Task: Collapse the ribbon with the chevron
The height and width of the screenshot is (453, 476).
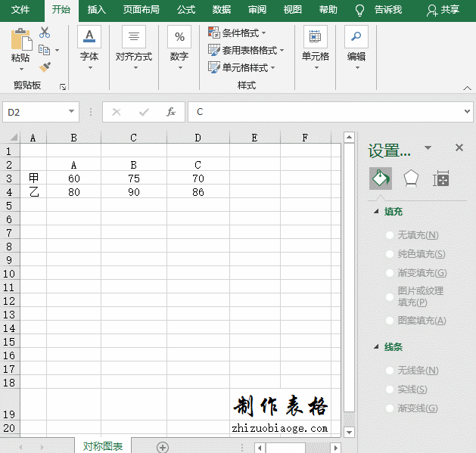Action: tap(468, 88)
